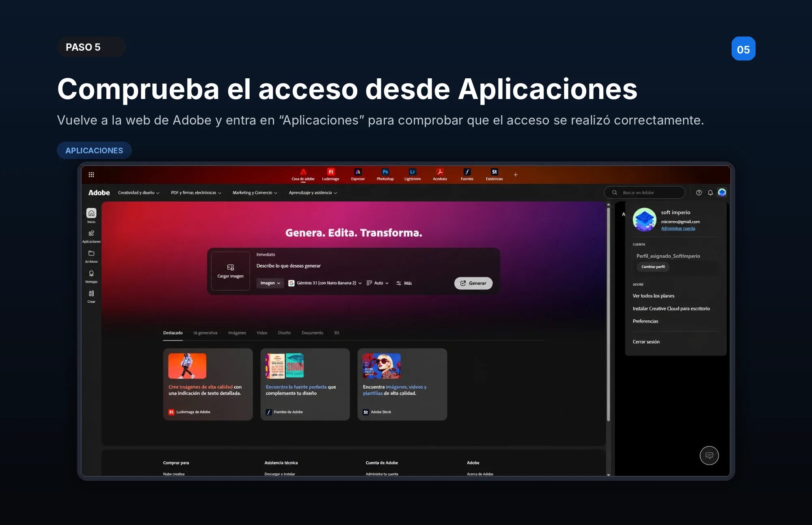Open the Auto aspect ratio dropdown

[378, 283]
